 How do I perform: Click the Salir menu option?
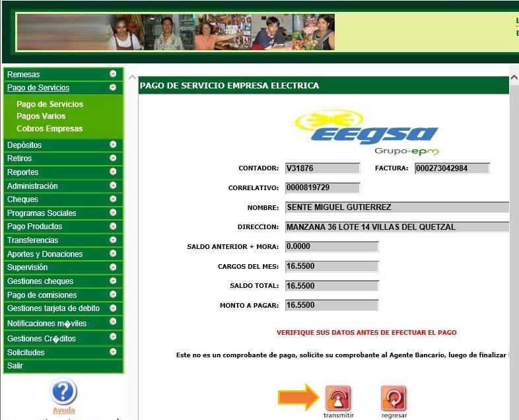(15, 366)
